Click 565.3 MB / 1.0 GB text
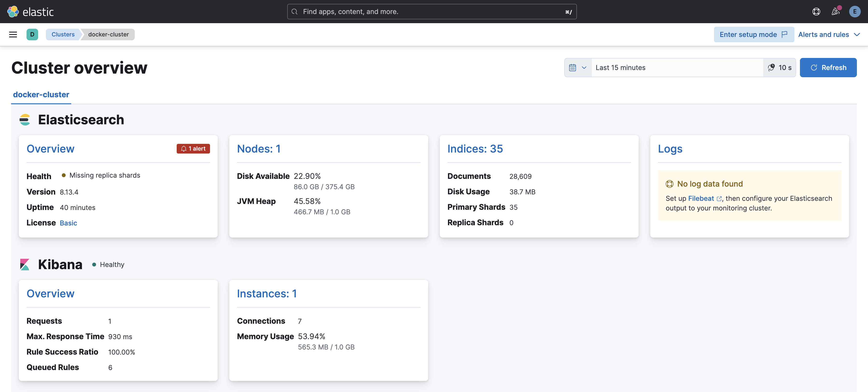868x392 pixels. (x=326, y=347)
